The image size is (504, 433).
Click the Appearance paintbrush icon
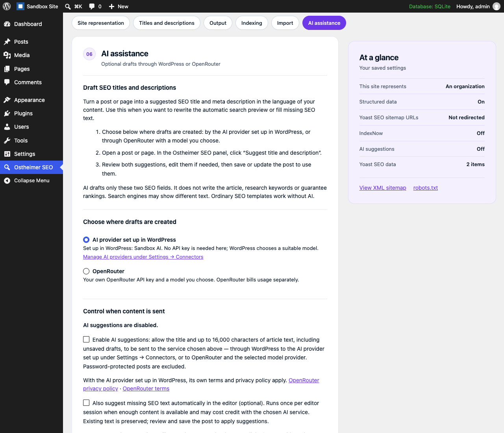tap(7, 100)
